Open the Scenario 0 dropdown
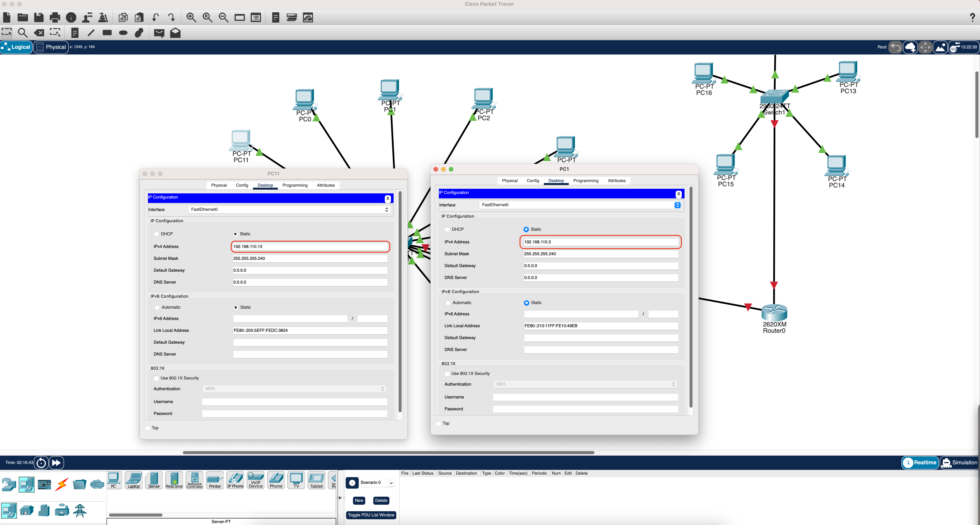 click(377, 482)
